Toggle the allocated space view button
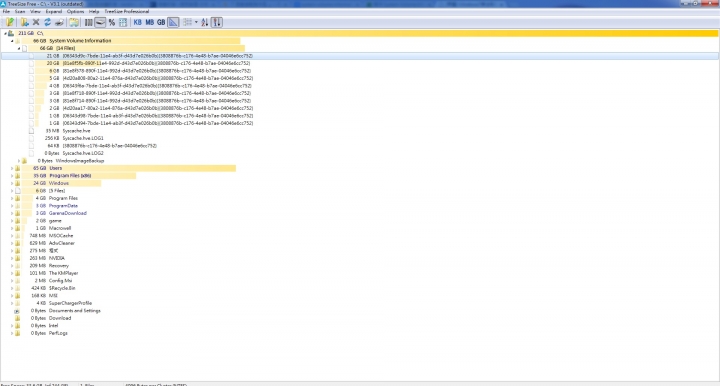The height and width of the screenshot is (386, 720). 100,22
